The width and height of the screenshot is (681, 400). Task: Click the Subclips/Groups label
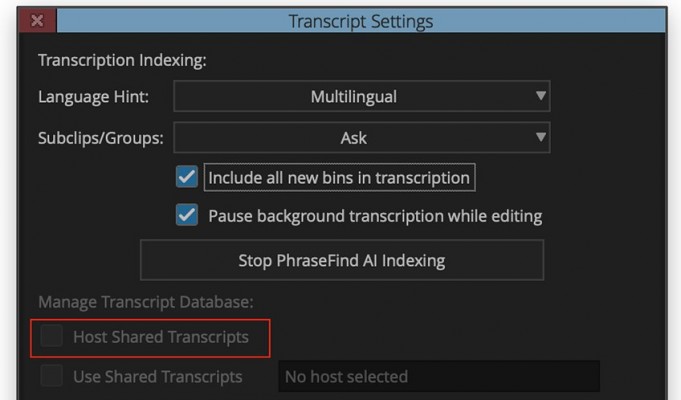point(100,138)
